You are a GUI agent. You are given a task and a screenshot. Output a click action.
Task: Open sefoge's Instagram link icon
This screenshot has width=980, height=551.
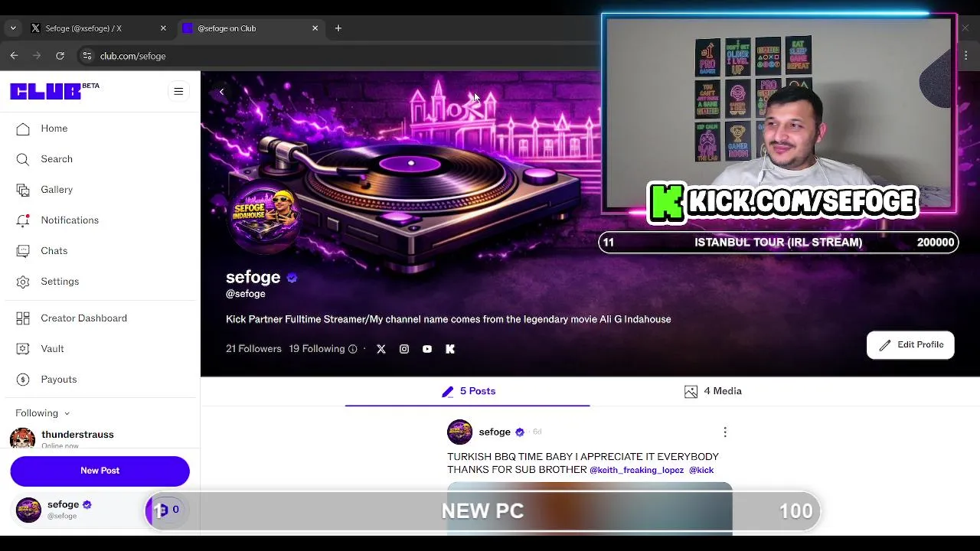pyautogui.click(x=404, y=349)
